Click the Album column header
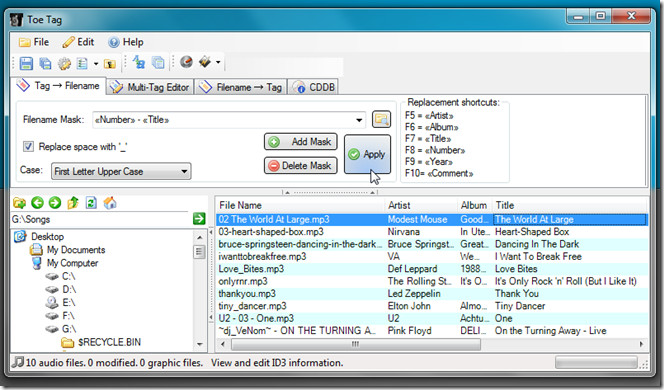This screenshot has height=390, width=664. coord(474,205)
